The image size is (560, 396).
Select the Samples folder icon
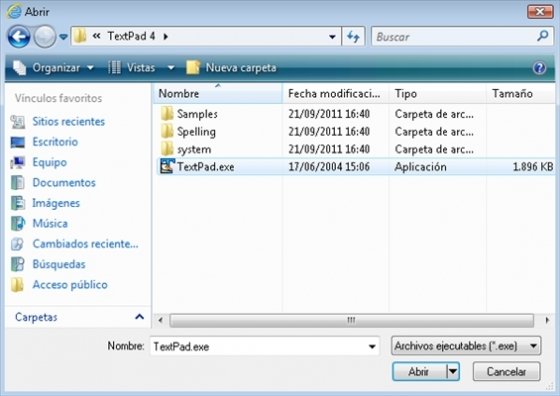tap(167, 114)
